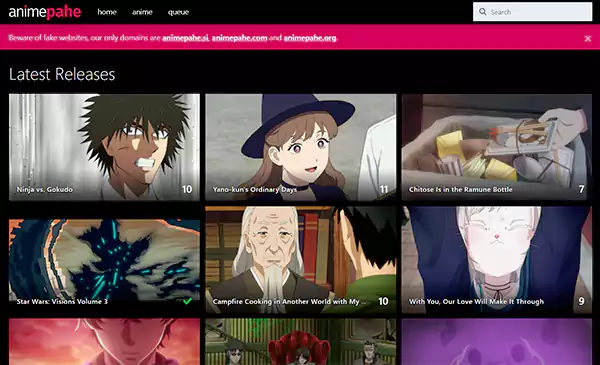Screen dimensions: 600x365
Task: Open the red-haired character thumbnail in bottom row
Action: click(104, 342)
